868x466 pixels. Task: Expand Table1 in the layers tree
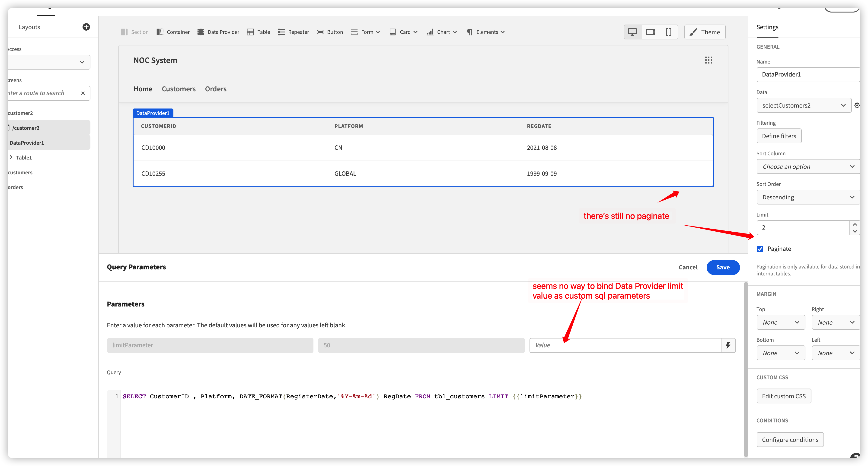[11, 157]
